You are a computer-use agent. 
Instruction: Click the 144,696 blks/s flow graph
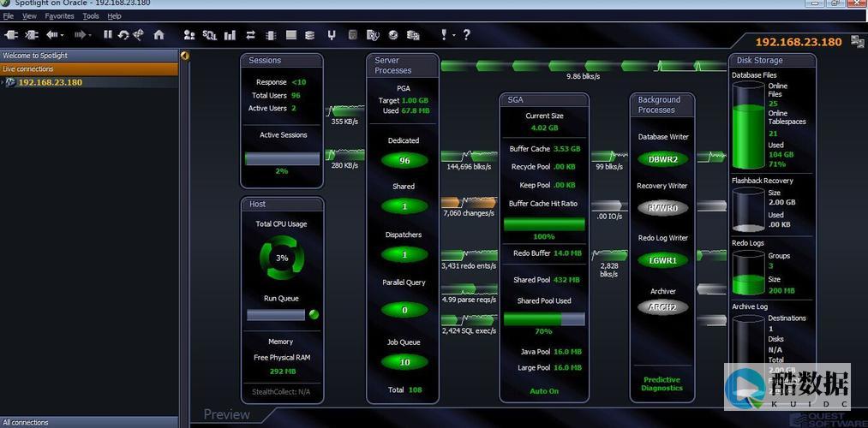tap(469, 156)
